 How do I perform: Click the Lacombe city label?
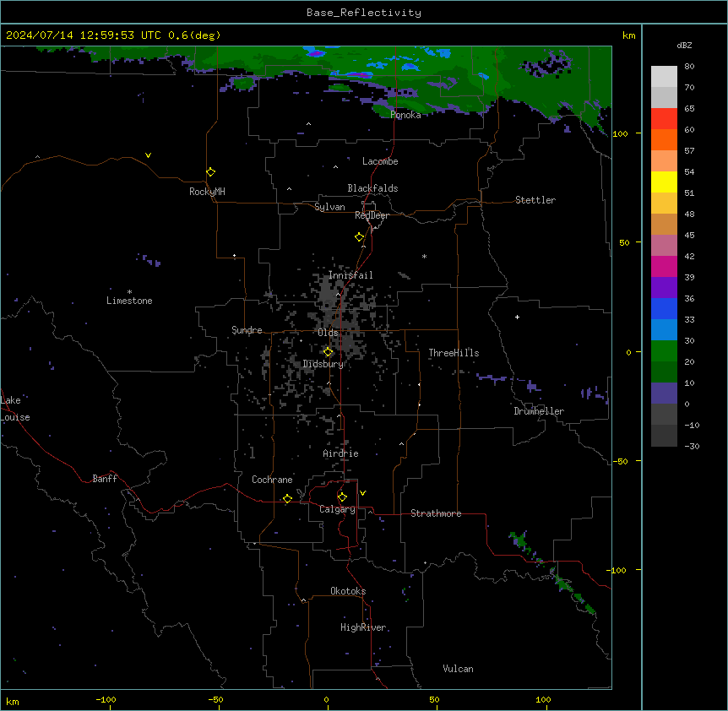380,161
